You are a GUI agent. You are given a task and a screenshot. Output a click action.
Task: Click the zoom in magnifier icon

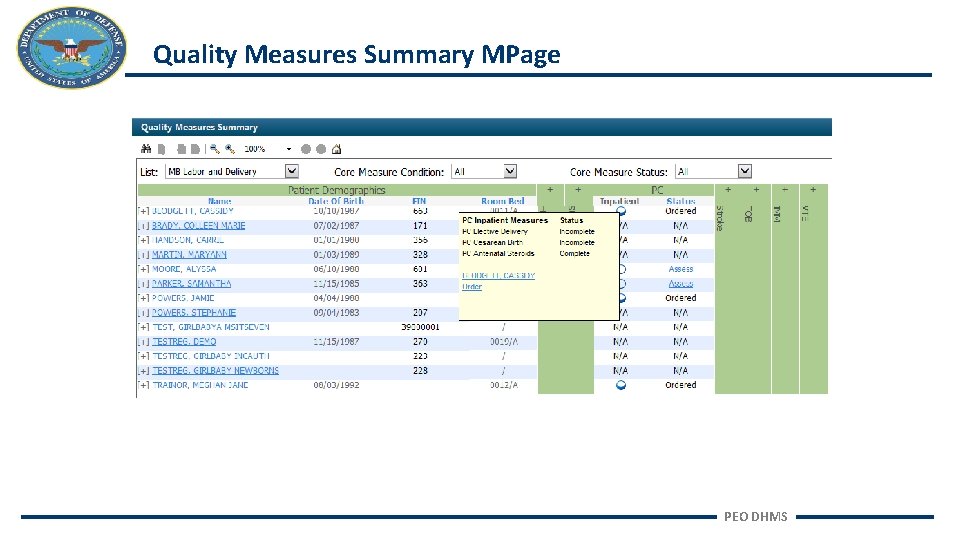[230, 149]
